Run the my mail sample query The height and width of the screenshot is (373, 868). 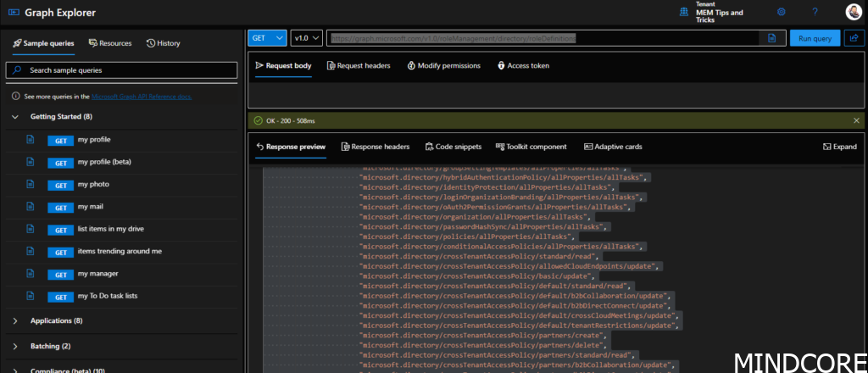point(60,208)
